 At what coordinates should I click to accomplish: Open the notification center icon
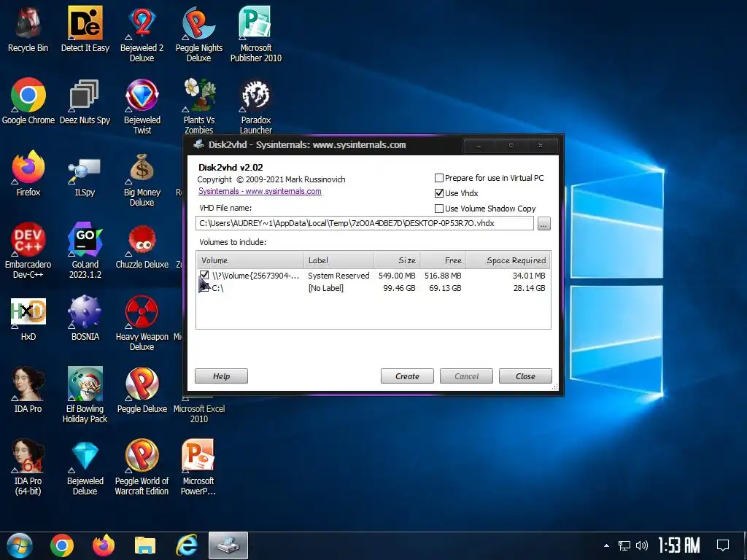723,545
